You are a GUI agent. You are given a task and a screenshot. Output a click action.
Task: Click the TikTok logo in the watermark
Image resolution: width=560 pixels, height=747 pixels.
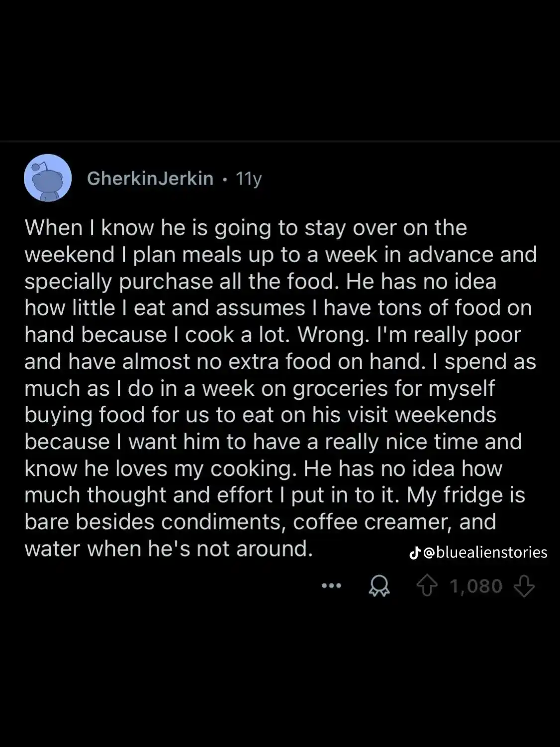coord(414,553)
